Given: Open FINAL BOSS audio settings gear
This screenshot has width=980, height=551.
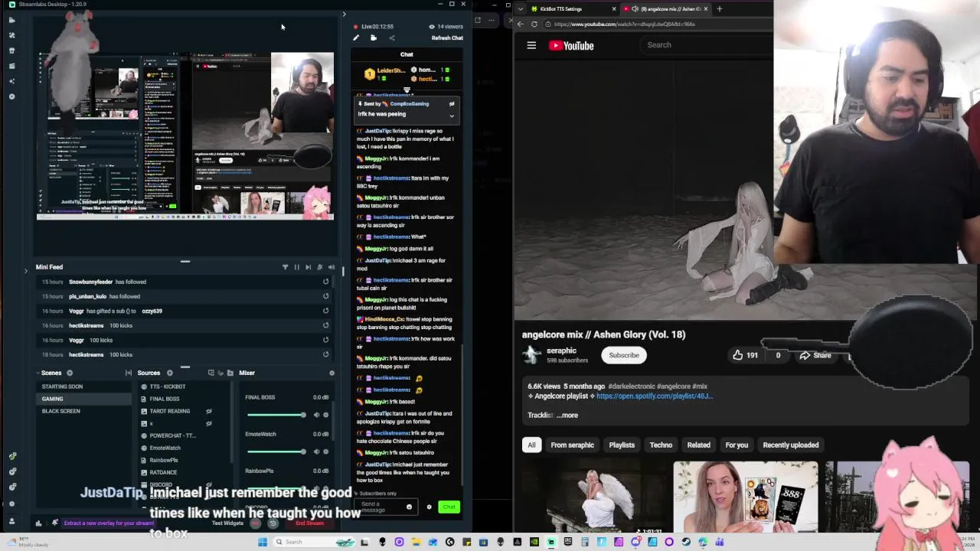Looking at the screenshot, I should pyautogui.click(x=326, y=415).
